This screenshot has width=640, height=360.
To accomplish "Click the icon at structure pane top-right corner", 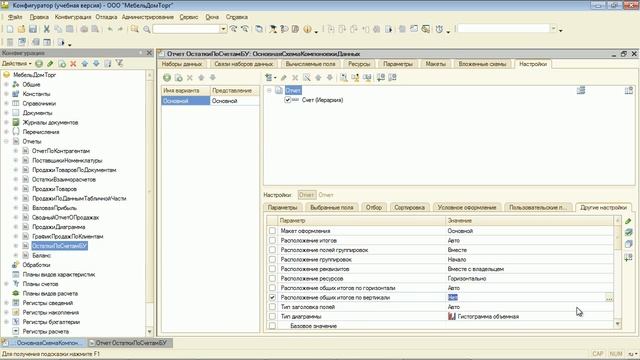I will 629,90.
